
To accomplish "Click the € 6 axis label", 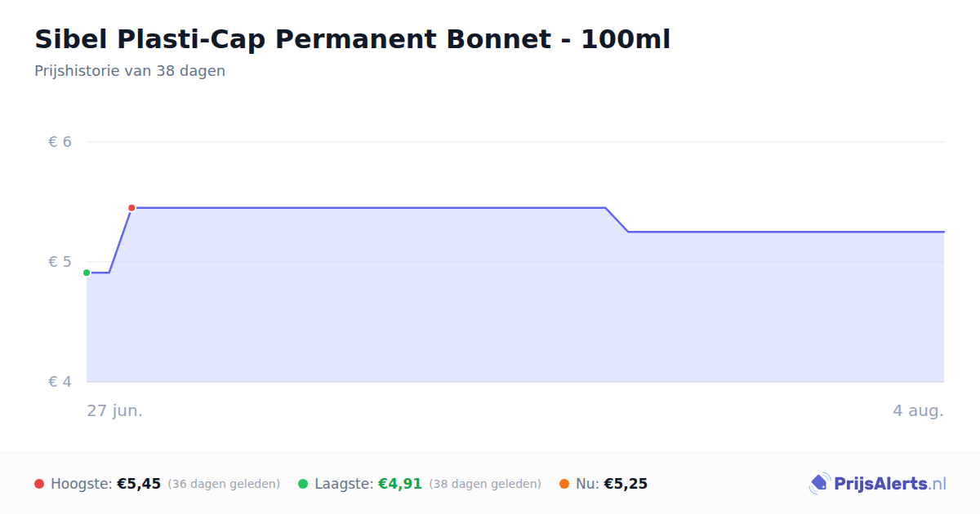I will coord(60,142).
